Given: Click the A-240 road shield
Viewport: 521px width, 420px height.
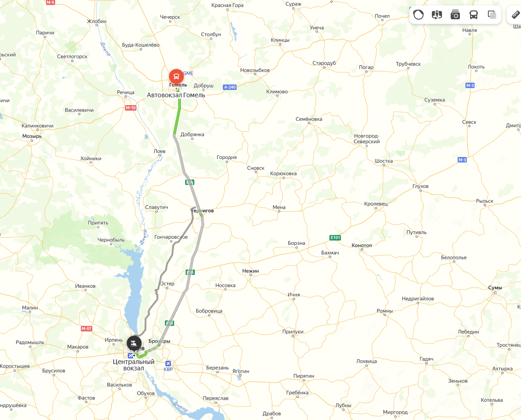Looking at the screenshot, I should tap(230, 87).
